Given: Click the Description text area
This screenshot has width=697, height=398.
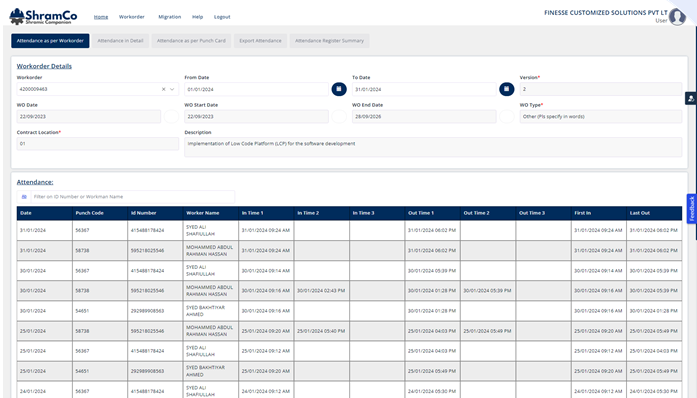Looking at the screenshot, I should [433, 147].
